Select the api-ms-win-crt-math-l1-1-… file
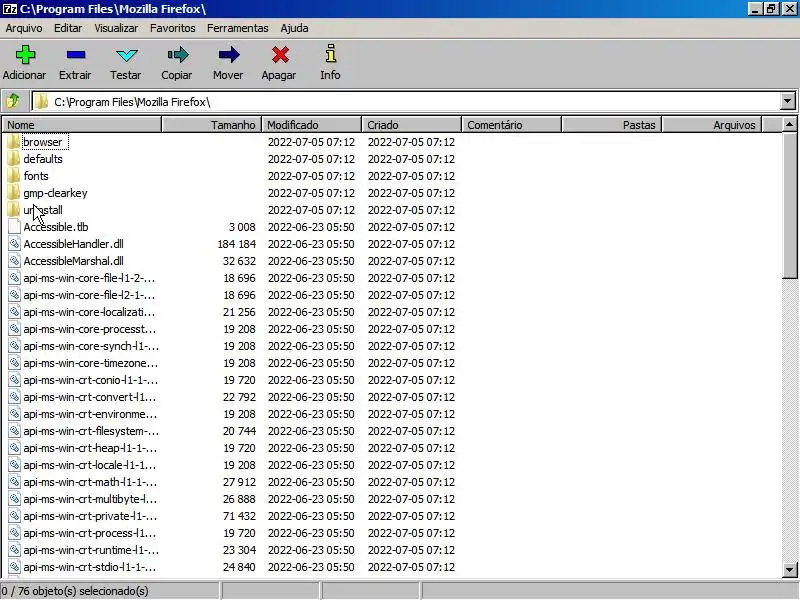Viewport: 800px width, 600px height. click(x=90, y=482)
